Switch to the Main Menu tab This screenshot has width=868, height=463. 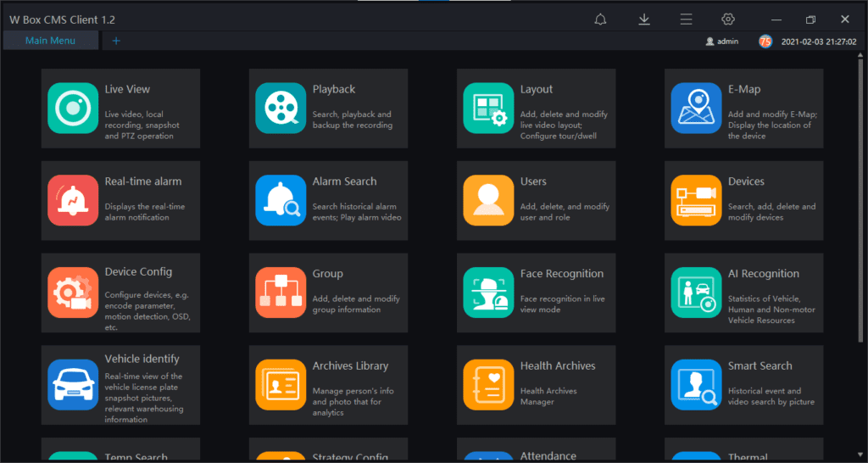point(50,41)
